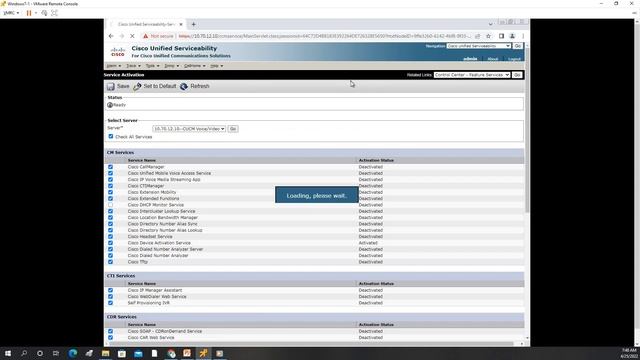
Task: Uncheck the Cisco CAR Web Service checkbox
Action: (111, 338)
